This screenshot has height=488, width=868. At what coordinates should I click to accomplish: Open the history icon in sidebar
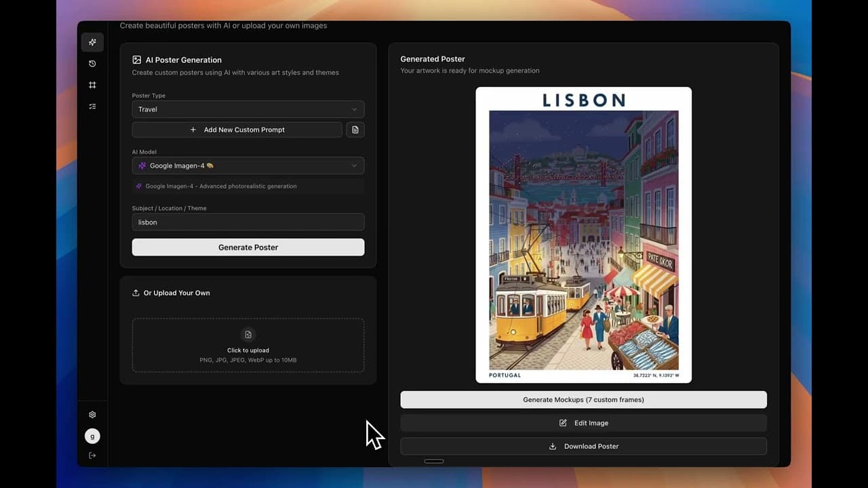pos(92,64)
